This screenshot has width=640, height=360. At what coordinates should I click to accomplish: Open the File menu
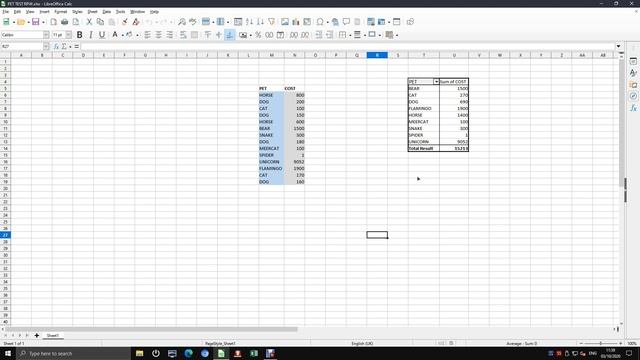click(x=6, y=12)
